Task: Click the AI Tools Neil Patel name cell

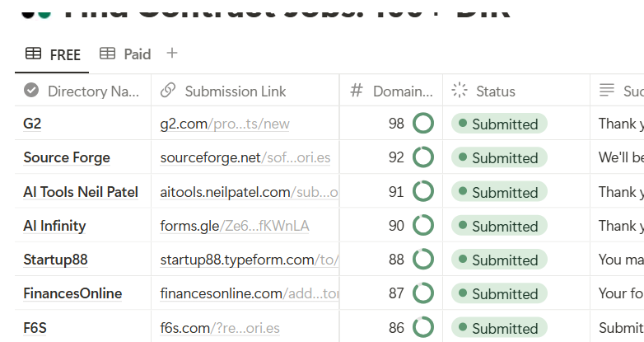Action: (x=81, y=192)
